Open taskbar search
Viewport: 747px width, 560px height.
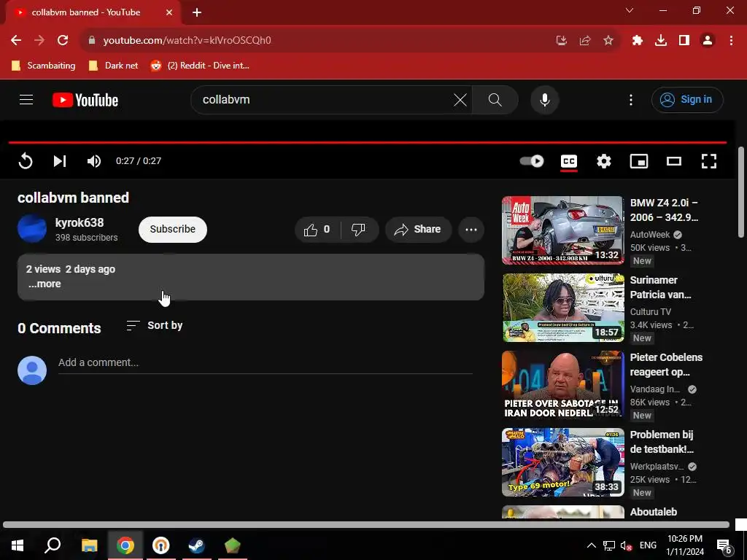tap(53, 545)
